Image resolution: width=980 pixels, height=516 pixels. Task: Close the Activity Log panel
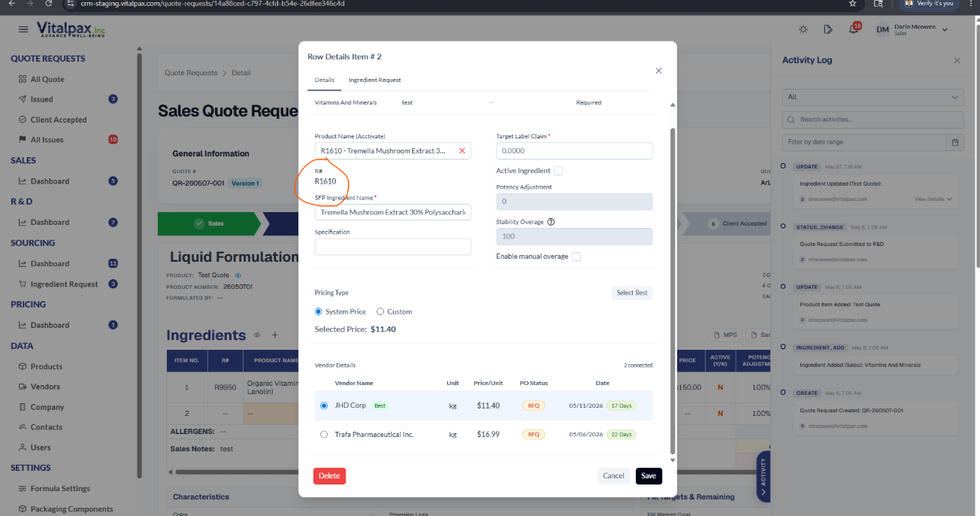click(x=957, y=60)
